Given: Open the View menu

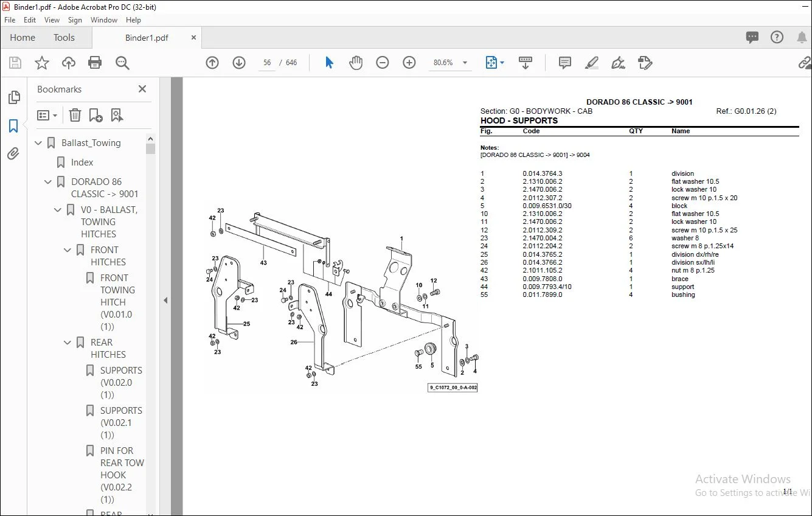Looking at the screenshot, I should [52, 20].
